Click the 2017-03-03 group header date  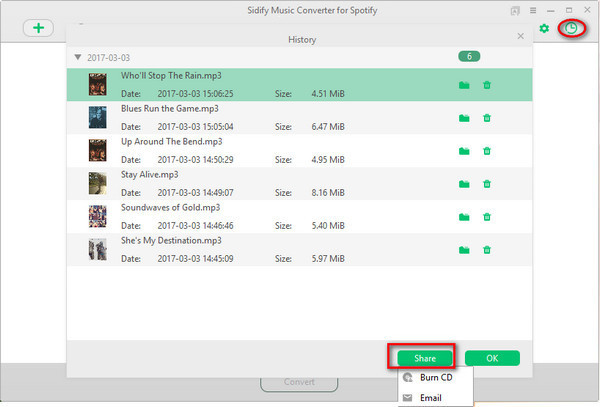click(108, 58)
